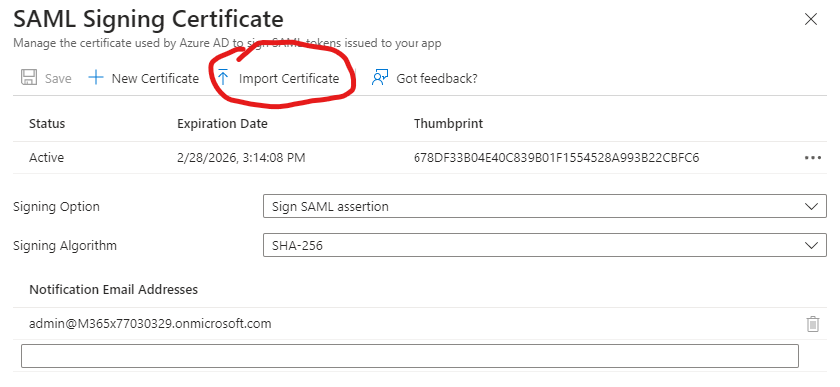This screenshot has width=840, height=387.
Task: Delete the admin email using trash icon
Action: (813, 324)
